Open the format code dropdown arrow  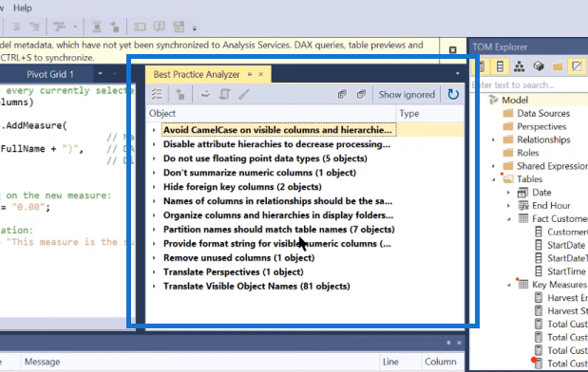(75, 27)
